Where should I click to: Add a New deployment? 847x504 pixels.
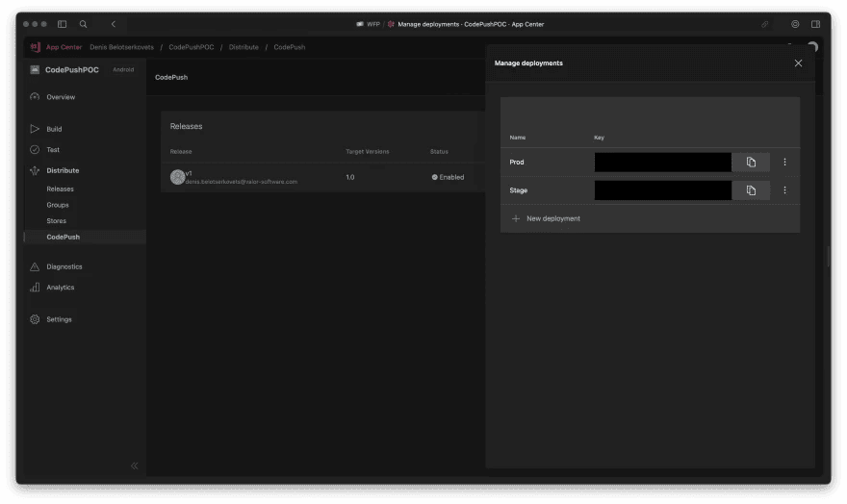tap(546, 218)
